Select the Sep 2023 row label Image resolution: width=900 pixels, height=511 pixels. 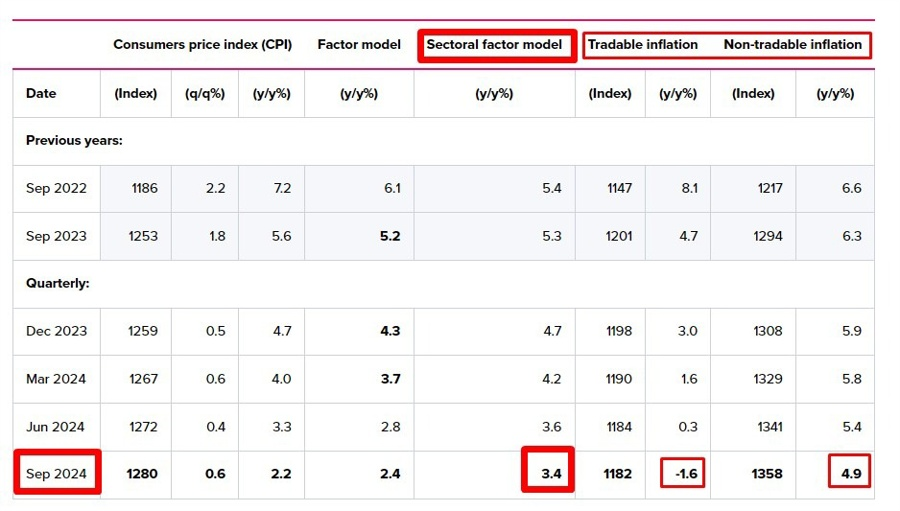[x=57, y=236]
